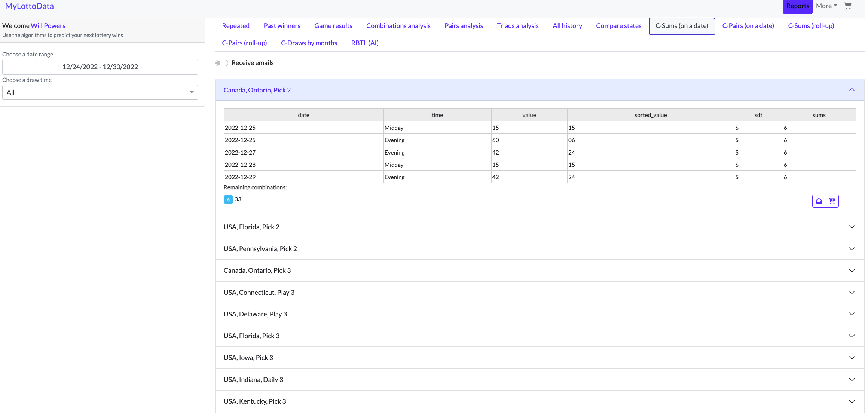868x413 pixels.
Task: Click the sorted_value column header
Action: [x=651, y=115]
